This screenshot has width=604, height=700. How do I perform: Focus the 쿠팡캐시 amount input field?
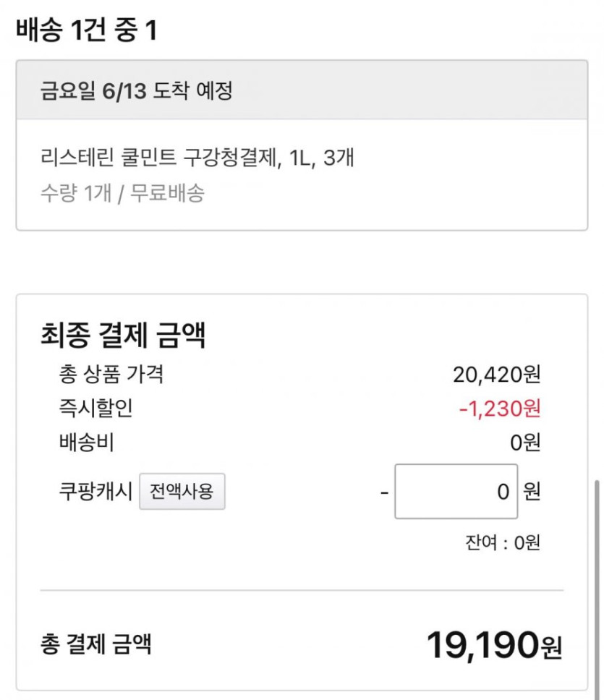456,492
